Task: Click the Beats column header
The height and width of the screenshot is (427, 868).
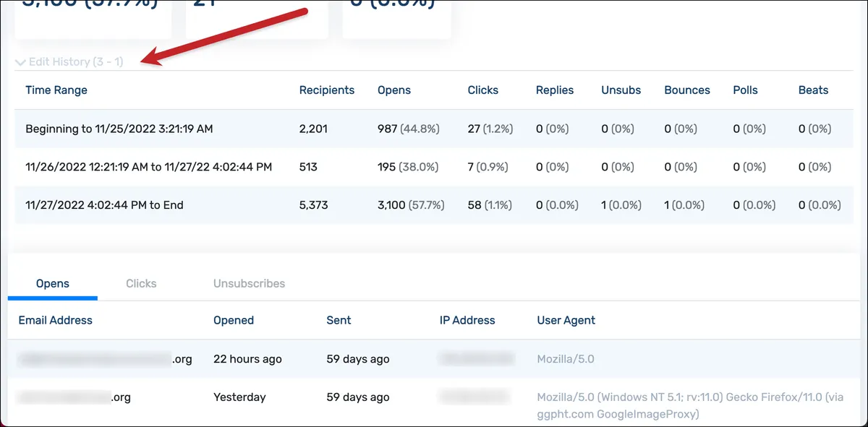Action: [814, 90]
